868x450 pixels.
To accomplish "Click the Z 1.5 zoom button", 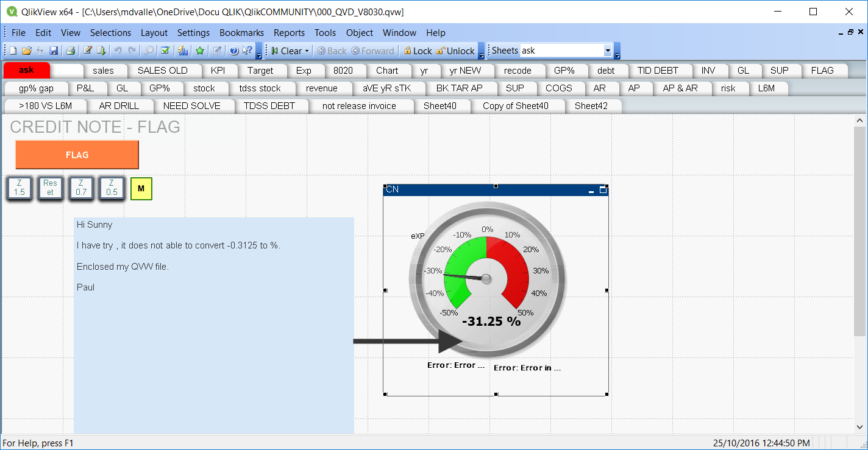I will coord(20,188).
